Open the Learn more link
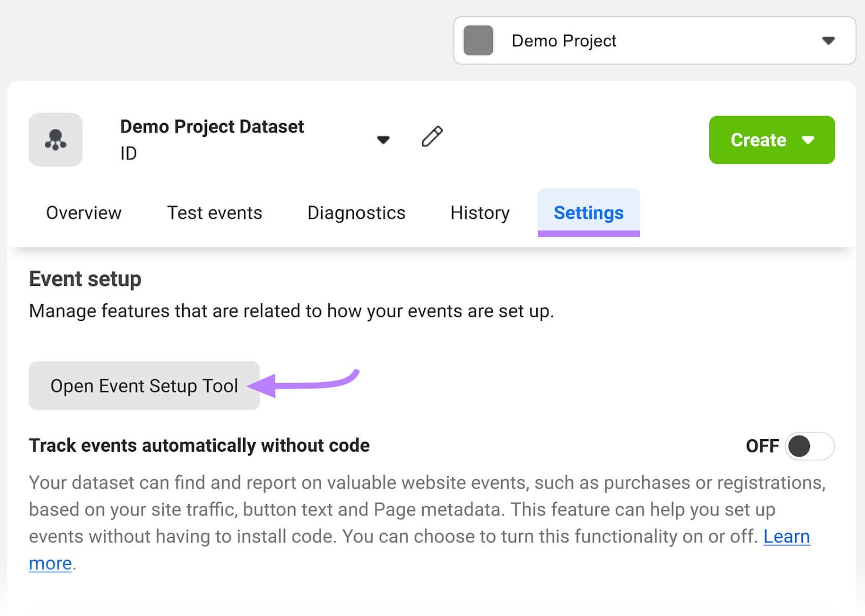The image size is (865, 616). pyautogui.click(x=787, y=536)
